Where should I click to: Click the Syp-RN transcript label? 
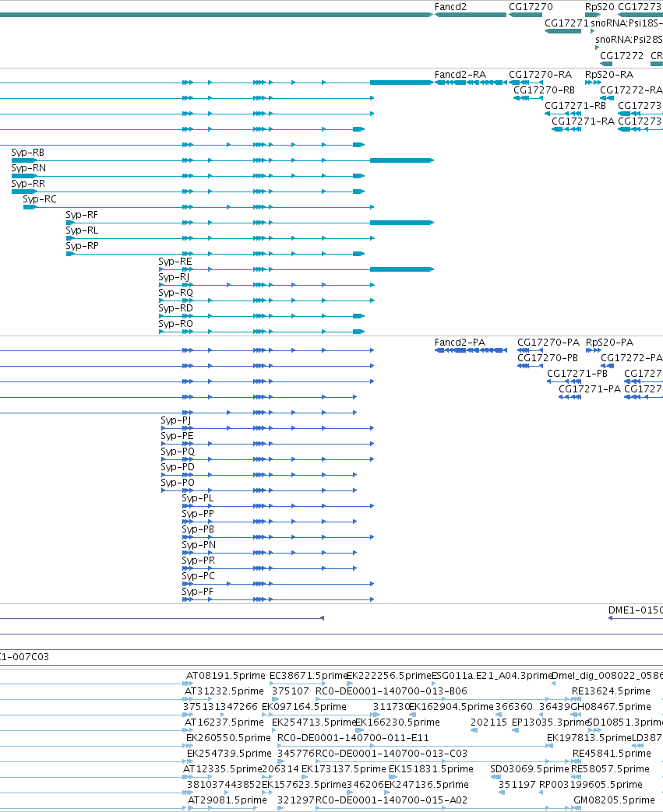tap(29, 168)
